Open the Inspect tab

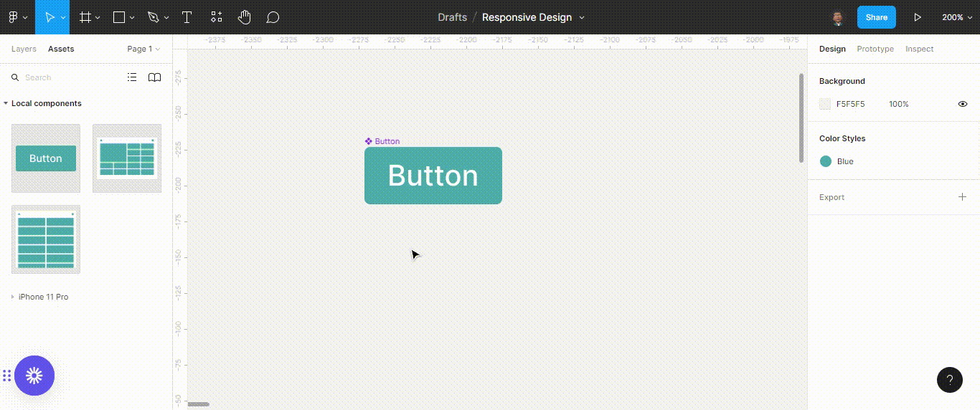click(x=919, y=49)
